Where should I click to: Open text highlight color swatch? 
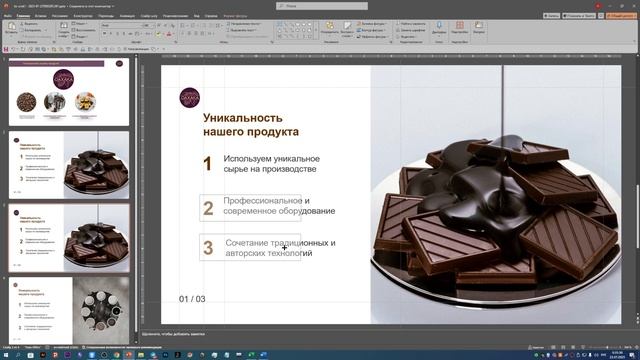tap(158, 33)
